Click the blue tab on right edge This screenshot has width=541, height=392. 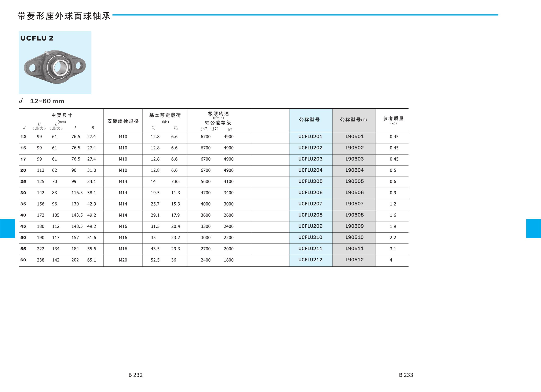pyautogui.click(x=533, y=228)
